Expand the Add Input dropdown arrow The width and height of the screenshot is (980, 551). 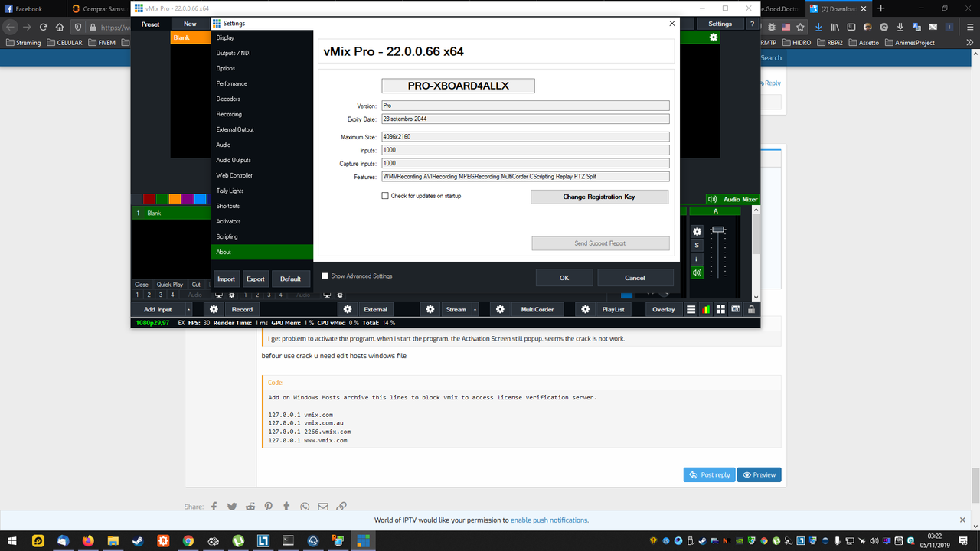188,309
